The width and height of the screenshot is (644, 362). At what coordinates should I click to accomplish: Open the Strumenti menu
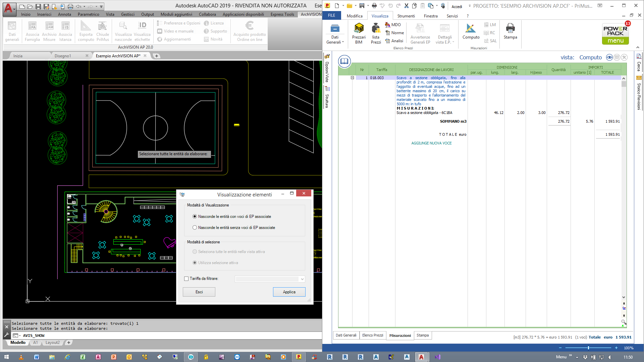406,16
